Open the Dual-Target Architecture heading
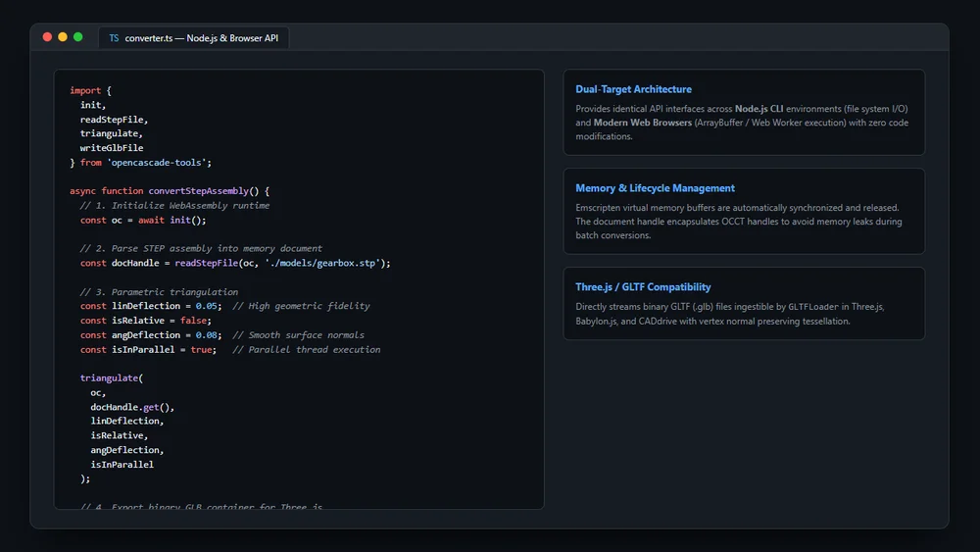 [x=633, y=89]
